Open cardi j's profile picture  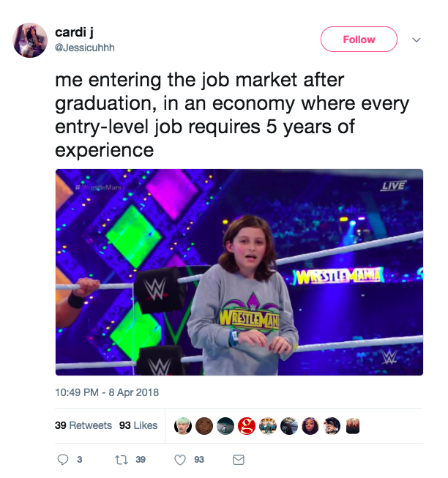coord(31,40)
